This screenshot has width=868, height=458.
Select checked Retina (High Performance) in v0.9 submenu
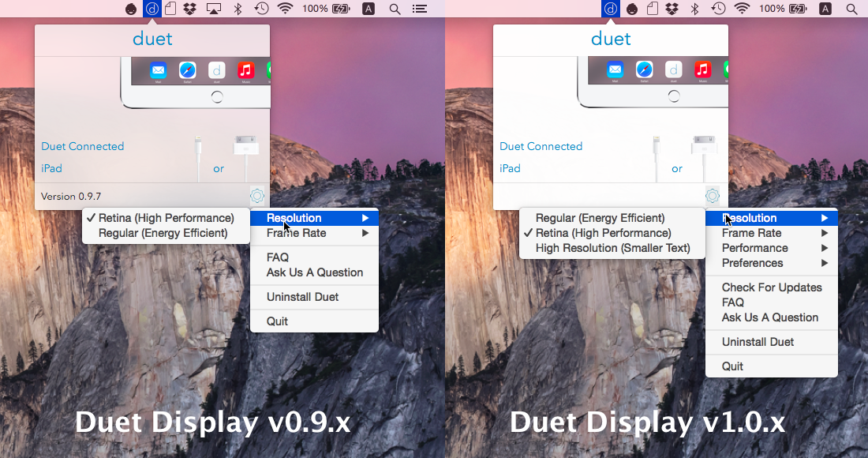165,218
